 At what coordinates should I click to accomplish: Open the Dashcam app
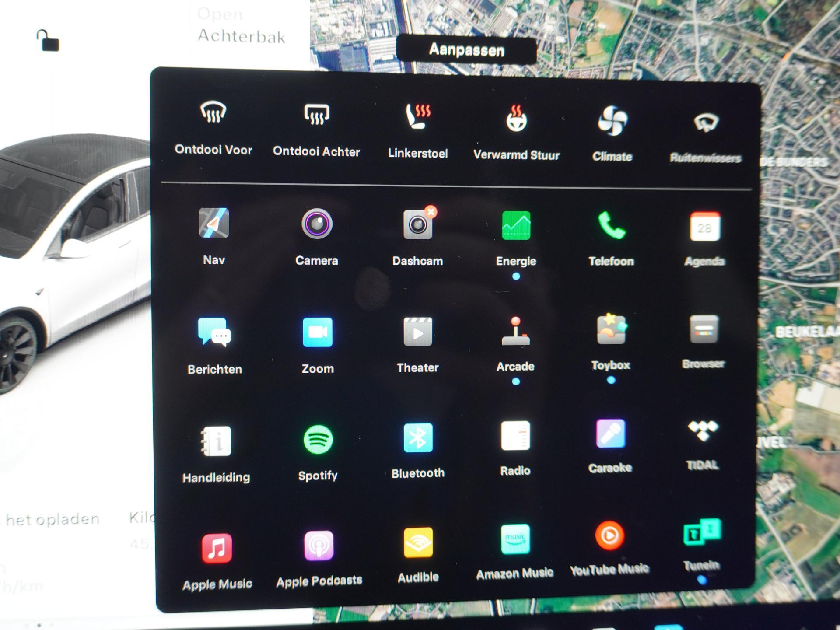pos(419,224)
